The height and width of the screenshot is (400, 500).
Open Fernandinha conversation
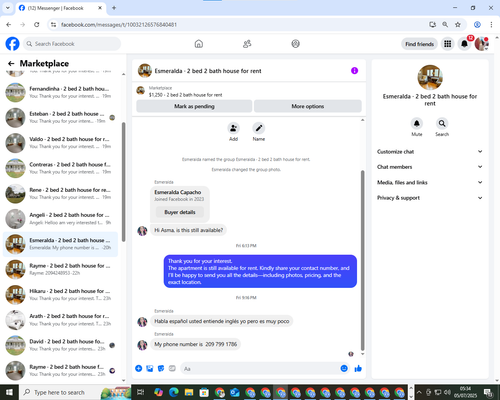pyautogui.click(x=60, y=92)
